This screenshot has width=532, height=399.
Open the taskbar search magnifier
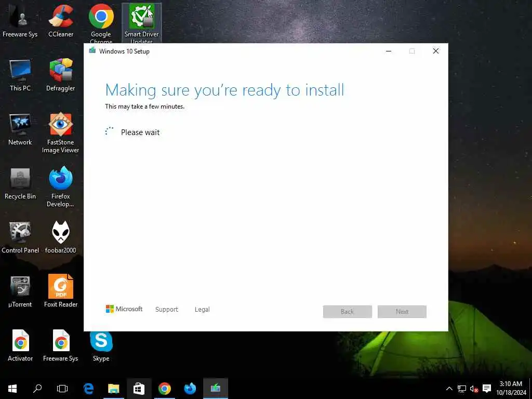37,389
